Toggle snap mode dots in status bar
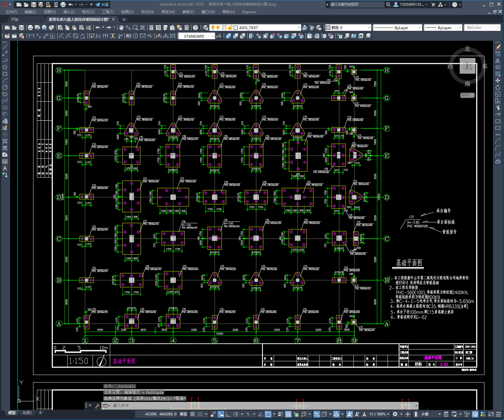The height and width of the screenshot is (420, 504). pos(200,414)
